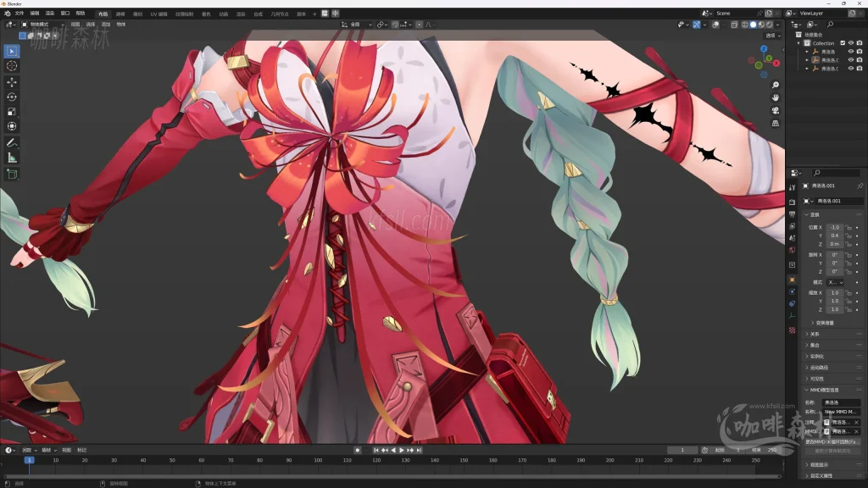Open the Render menu
The height and width of the screenshot is (488, 868).
coord(50,14)
